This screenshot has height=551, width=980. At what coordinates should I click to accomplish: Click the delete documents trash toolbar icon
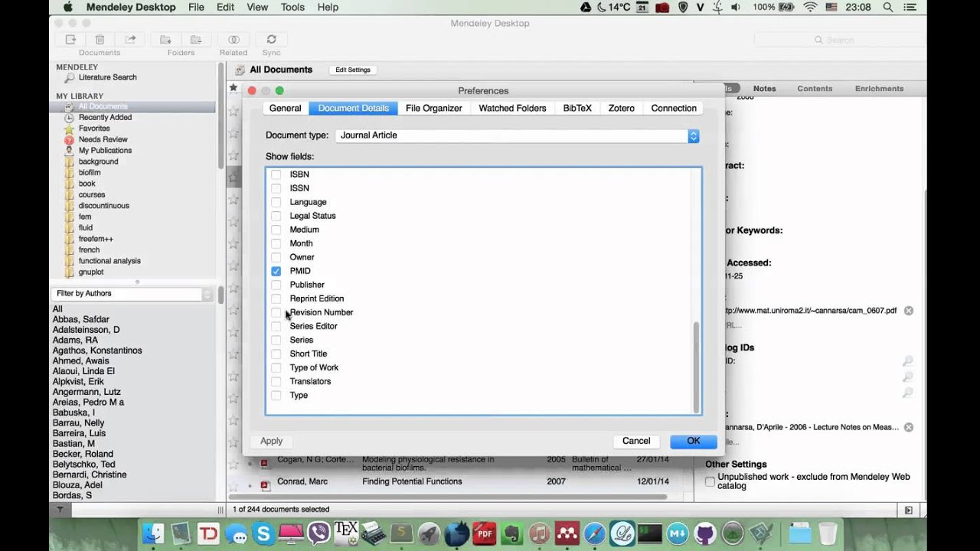tap(100, 40)
